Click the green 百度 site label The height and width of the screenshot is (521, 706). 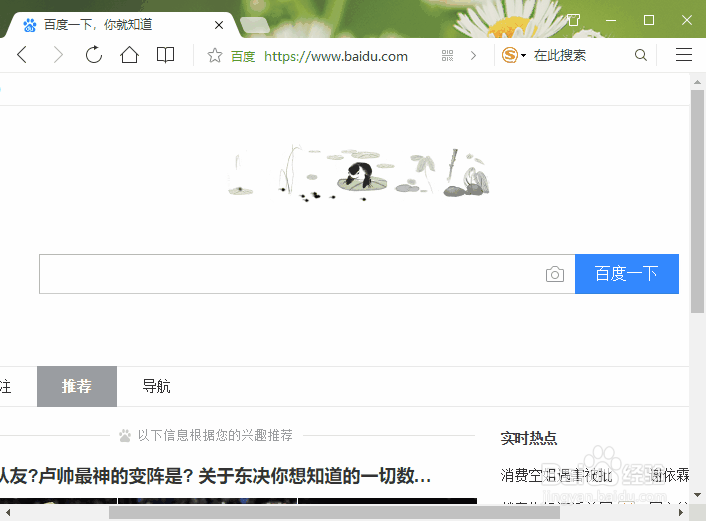pos(243,56)
